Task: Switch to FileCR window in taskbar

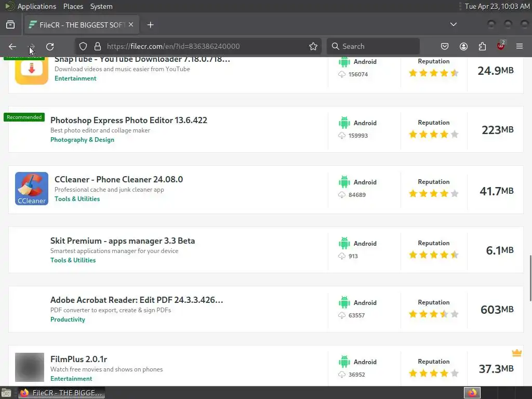Action: click(x=61, y=393)
